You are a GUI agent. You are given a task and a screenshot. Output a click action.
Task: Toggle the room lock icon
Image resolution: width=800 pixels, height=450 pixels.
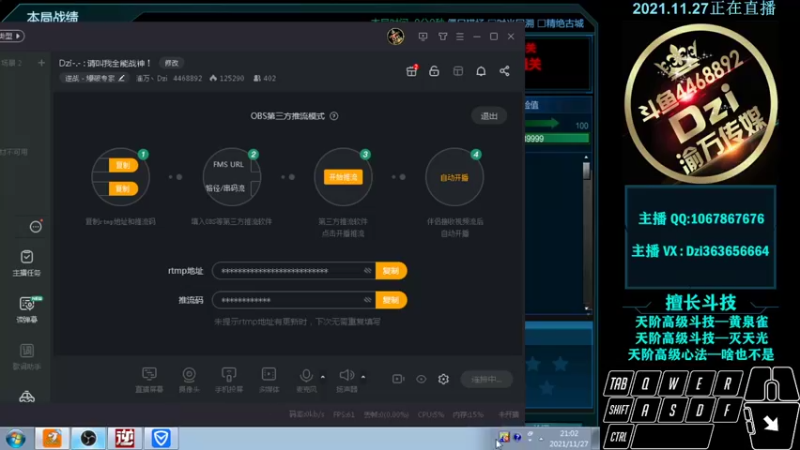pos(434,71)
